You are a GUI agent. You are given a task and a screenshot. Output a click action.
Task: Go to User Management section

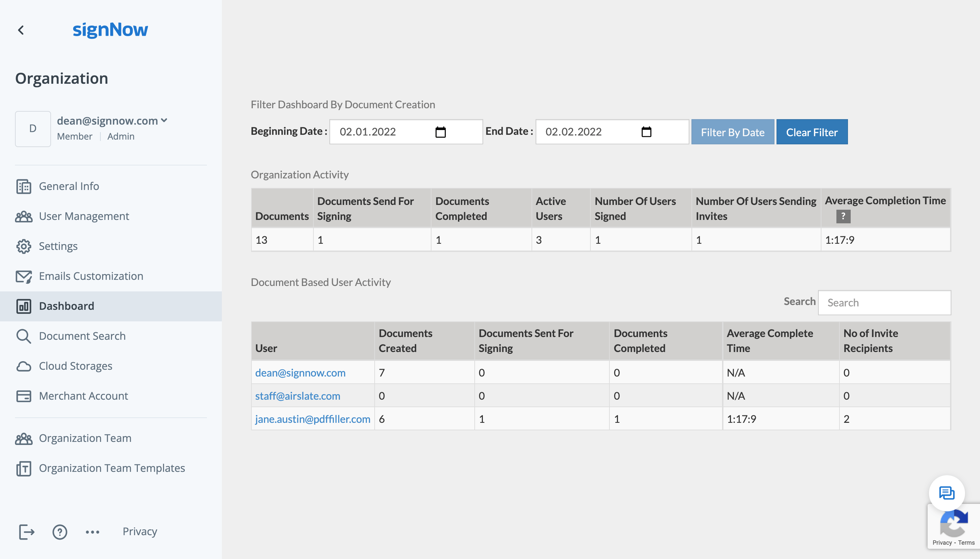tap(84, 216)
